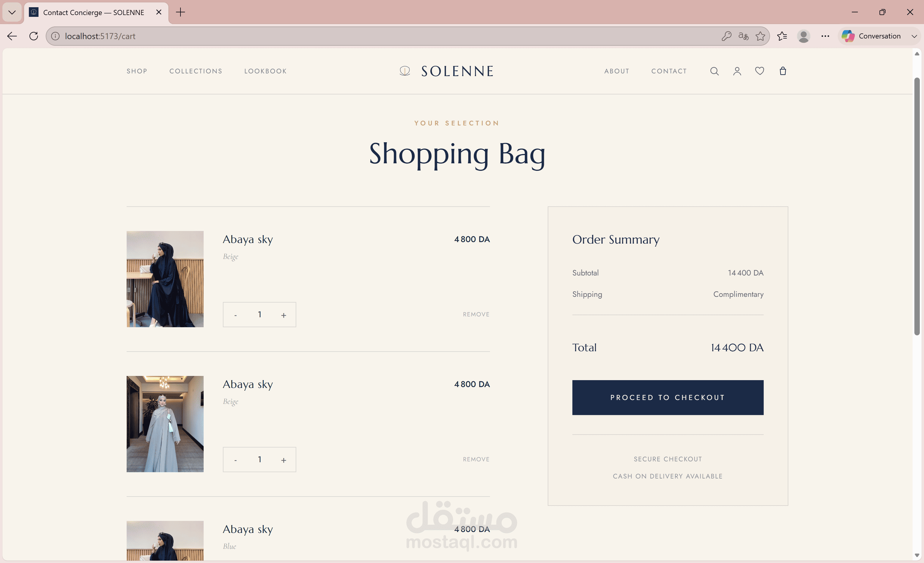Screen dimensions: 924x563
Task: Decrease quantity of first Abaya sky
Action: (236, 315)
